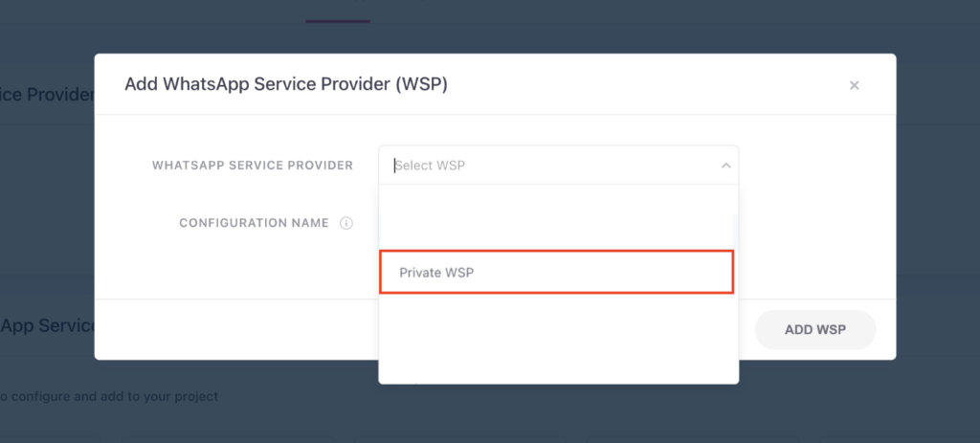Click the 'configure and add to your project' text
Screen dimensions: 980x443
tap(109, 396)
